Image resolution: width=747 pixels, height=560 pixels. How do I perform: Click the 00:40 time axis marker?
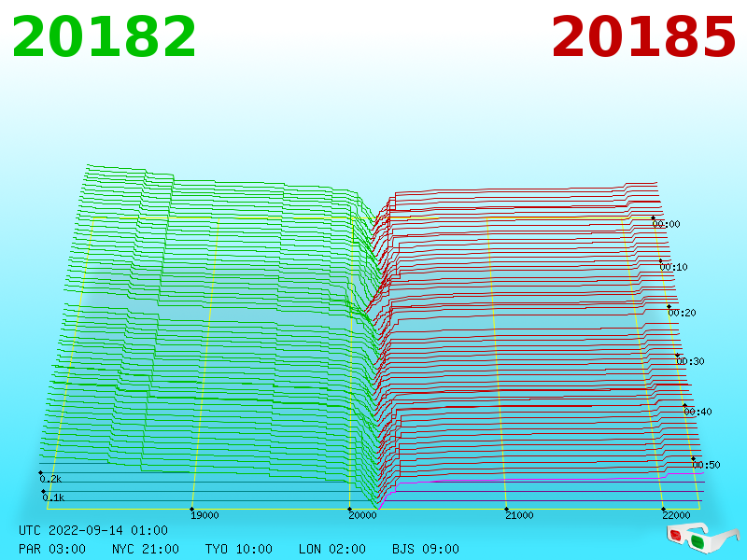click(x=698, y=412)
